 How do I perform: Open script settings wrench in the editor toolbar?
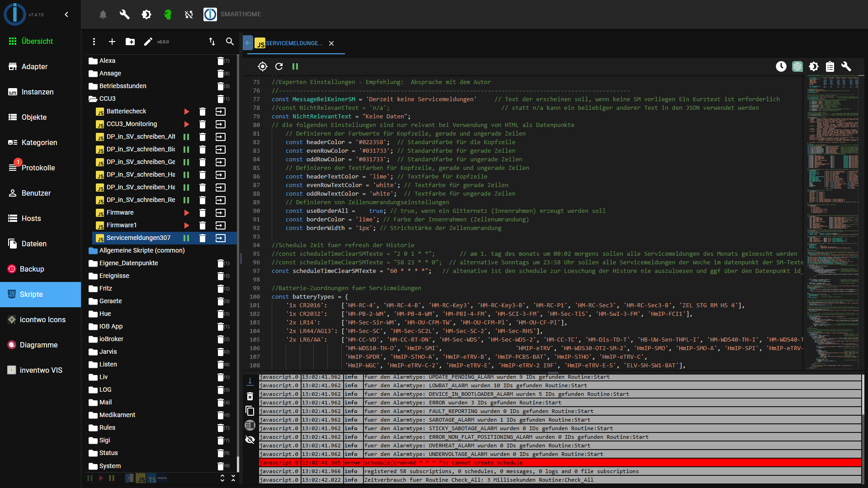(846, 66)
